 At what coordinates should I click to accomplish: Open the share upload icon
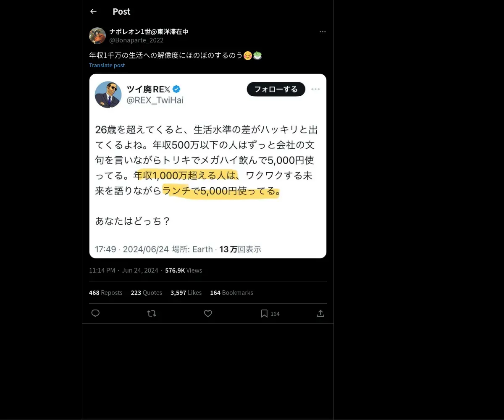point(320,313)
